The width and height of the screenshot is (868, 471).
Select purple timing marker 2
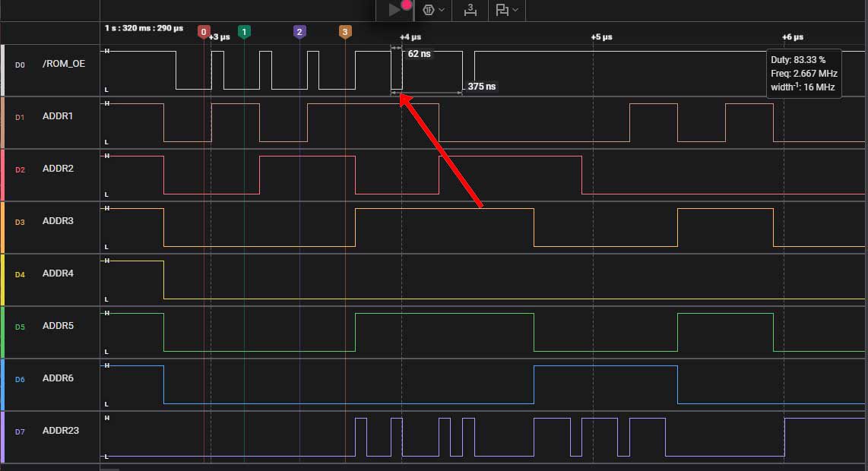pos(299,32)
